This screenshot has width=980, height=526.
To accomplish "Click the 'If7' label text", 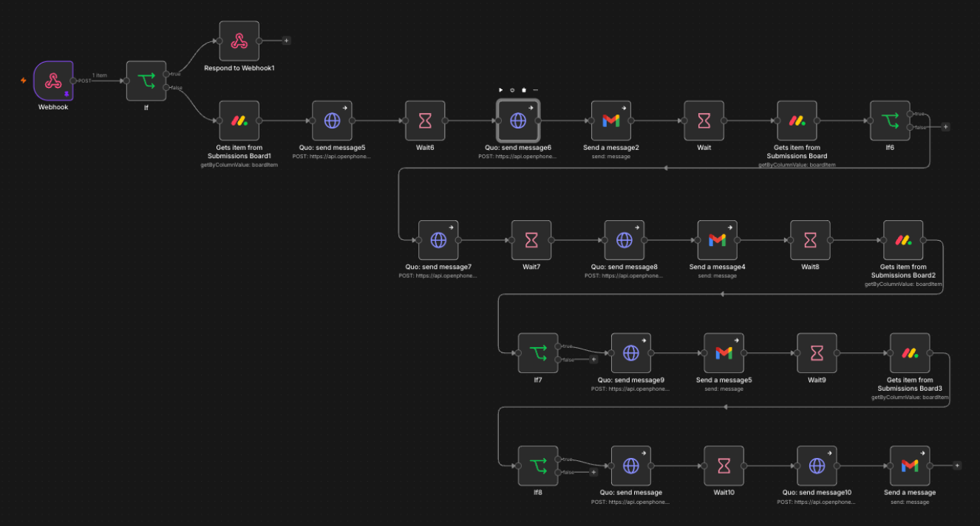I will (538, 380).
